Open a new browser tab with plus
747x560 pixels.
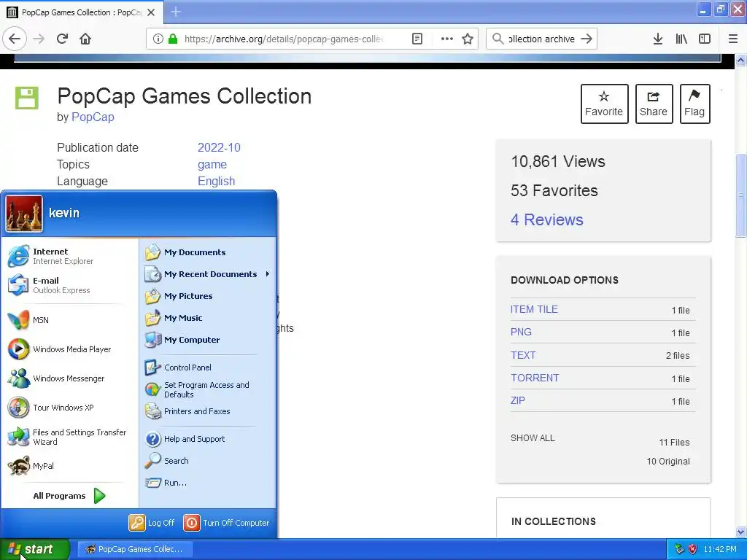coord(176,12)
